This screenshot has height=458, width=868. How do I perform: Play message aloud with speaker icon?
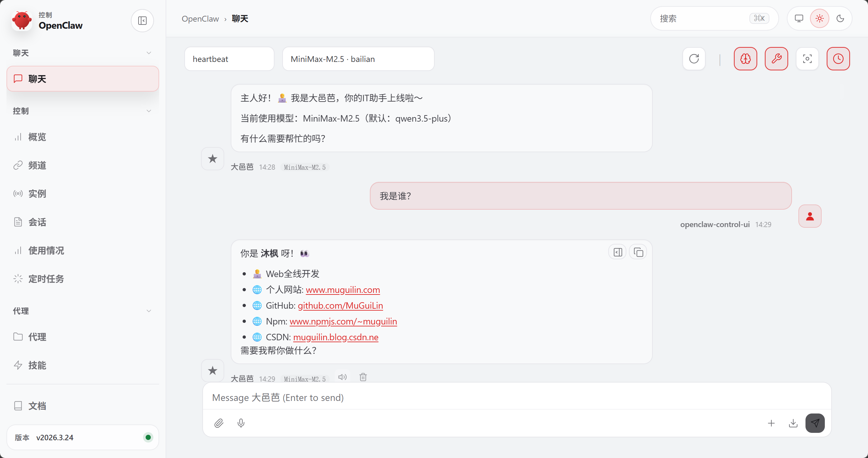[342, 377]
